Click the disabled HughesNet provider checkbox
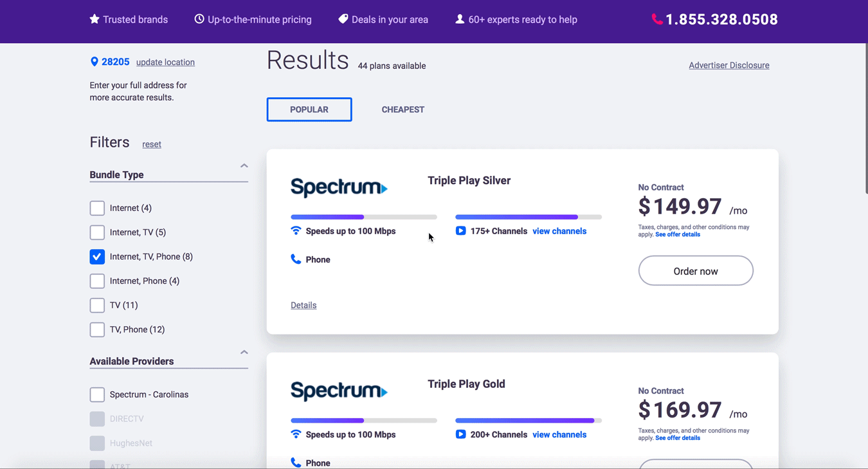Screen dimensions: 868x469 pos(97,443)
